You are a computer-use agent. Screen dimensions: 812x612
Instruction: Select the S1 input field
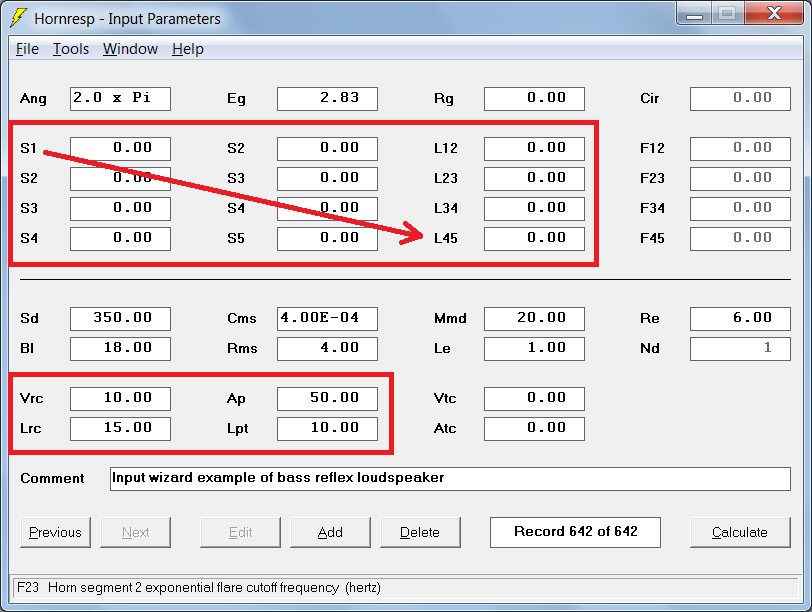(x=120, y=149)
